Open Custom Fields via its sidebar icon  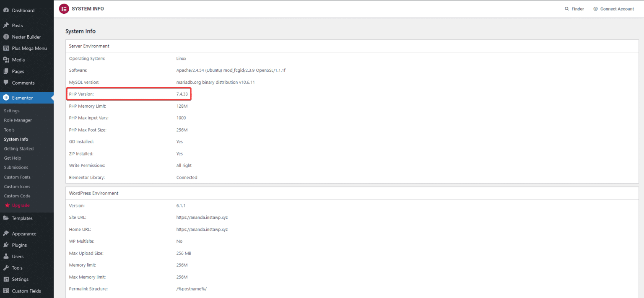(x=6, y=290)
